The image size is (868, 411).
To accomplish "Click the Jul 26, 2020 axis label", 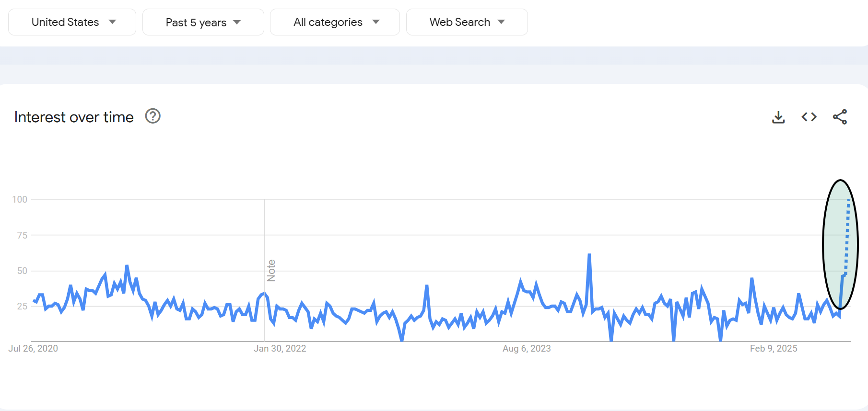I will click(33, 348).
